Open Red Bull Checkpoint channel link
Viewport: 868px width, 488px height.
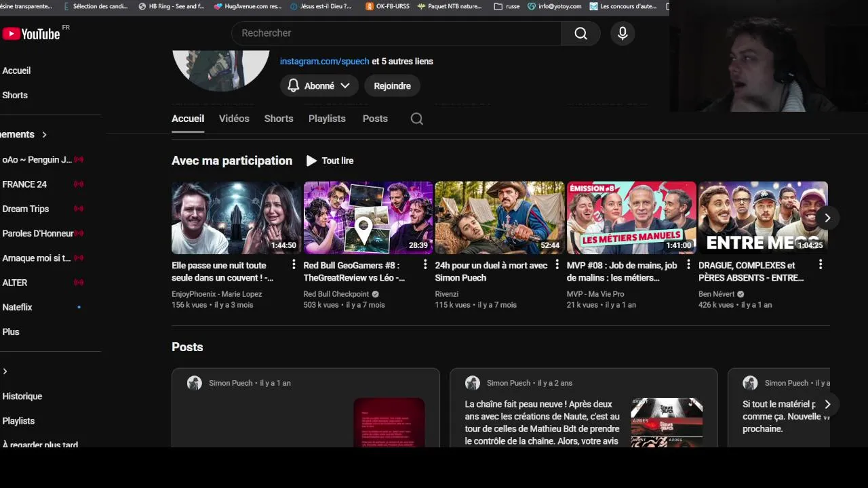pos(336,294)
